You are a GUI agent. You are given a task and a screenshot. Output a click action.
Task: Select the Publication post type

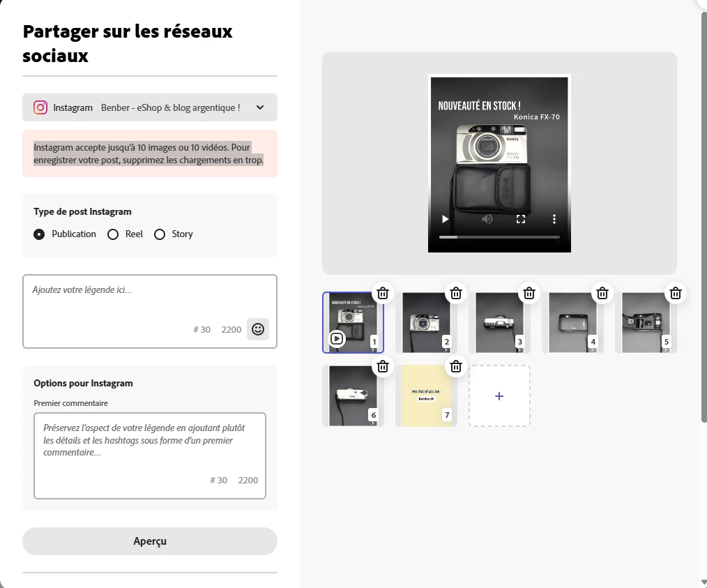pos(65,234)
